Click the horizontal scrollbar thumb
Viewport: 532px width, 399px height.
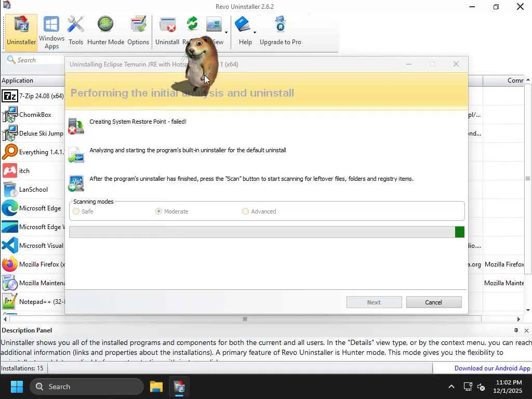pos(245,319)
